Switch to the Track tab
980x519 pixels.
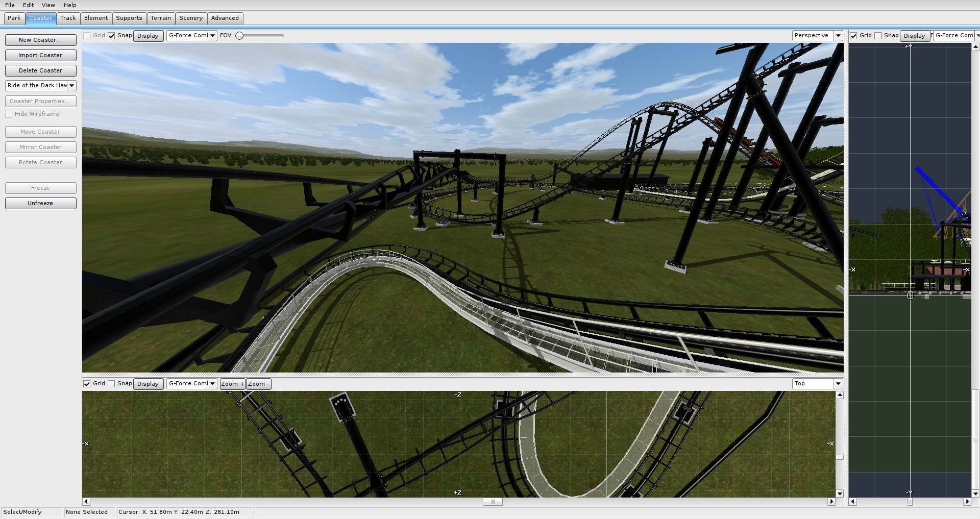pos(68,18)
